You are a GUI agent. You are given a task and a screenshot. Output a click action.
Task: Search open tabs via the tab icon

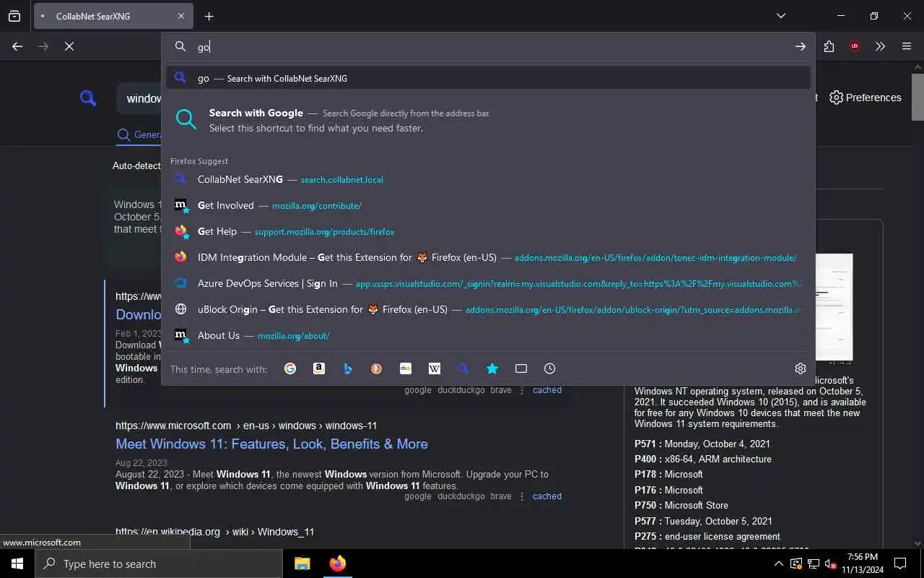(x=521, y=368)
